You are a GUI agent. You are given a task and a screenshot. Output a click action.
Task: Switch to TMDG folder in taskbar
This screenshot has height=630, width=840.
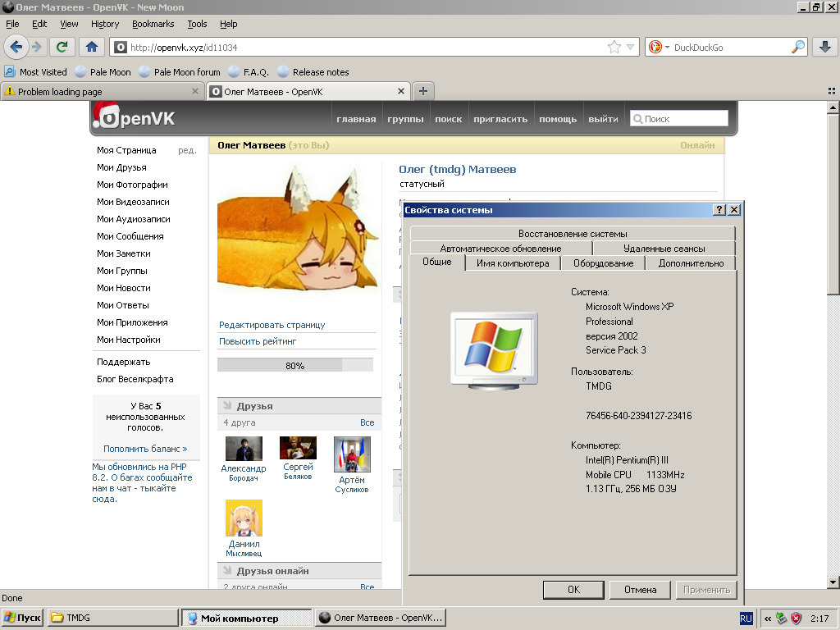112,618
